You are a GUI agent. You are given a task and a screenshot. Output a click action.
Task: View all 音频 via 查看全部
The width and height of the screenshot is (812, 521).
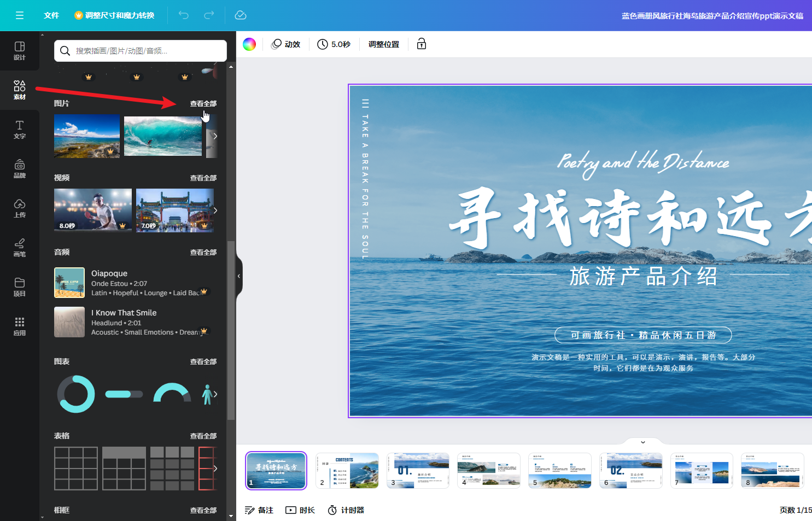coord(203,252)
